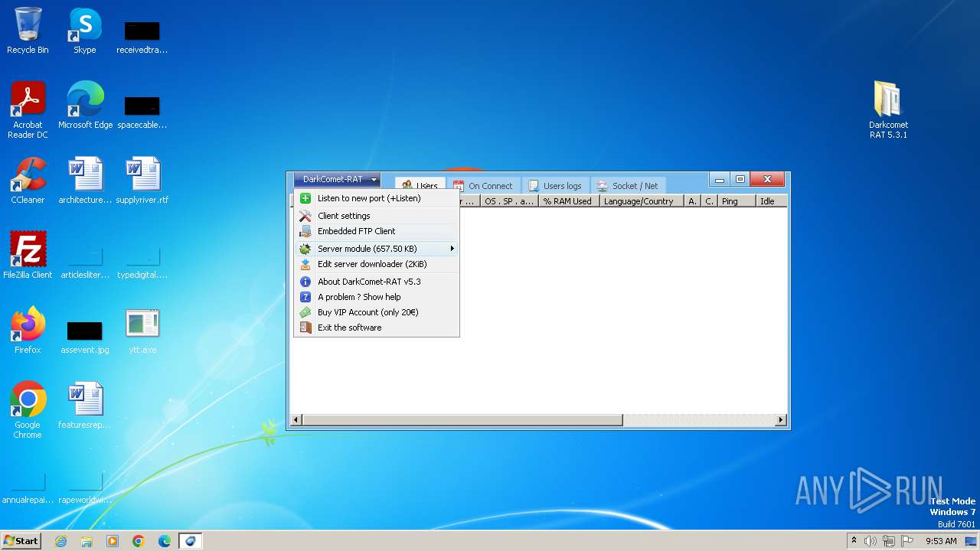The image size is (980, 551).
Task: Open Microsoft Edge desktop shortcut
Action: (x=85, y=105)
